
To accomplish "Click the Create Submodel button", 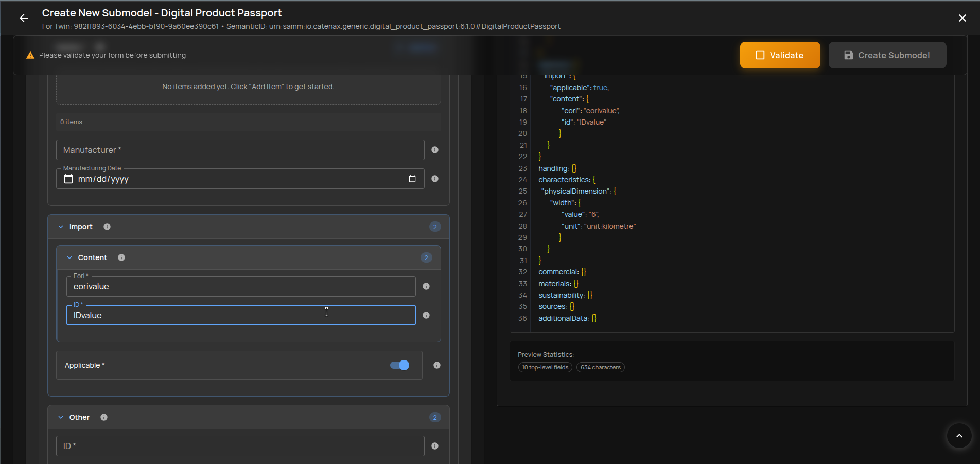I will point(887,55).
